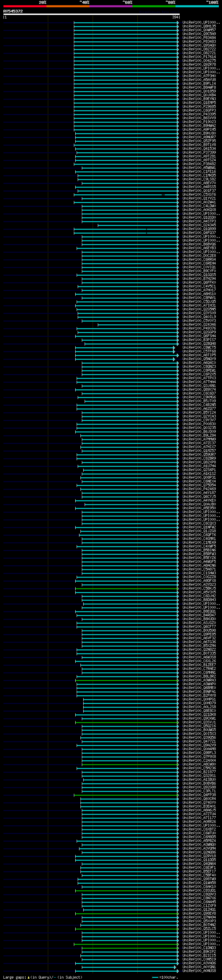Select hit UniRef100_Q8H135
This screenshot has height=980, width=222.
[x=199, y=27]
